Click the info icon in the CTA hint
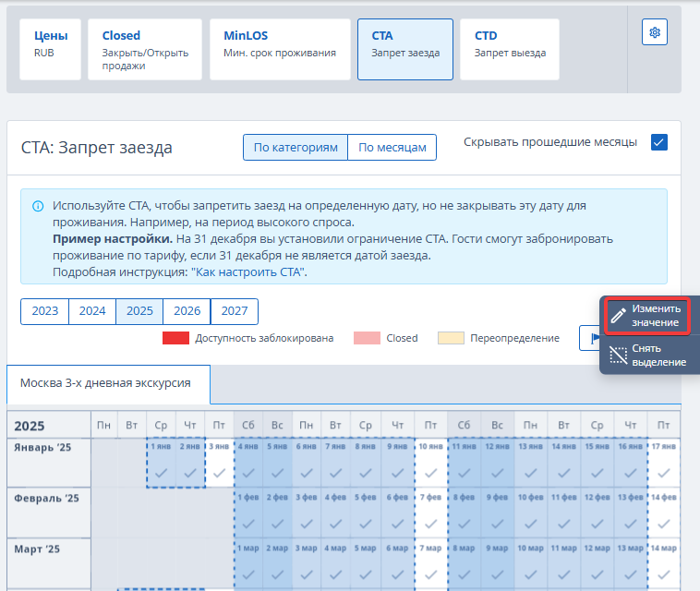Image resolution: width=700 pixels, height=591 pixels. tap(38, 206)
